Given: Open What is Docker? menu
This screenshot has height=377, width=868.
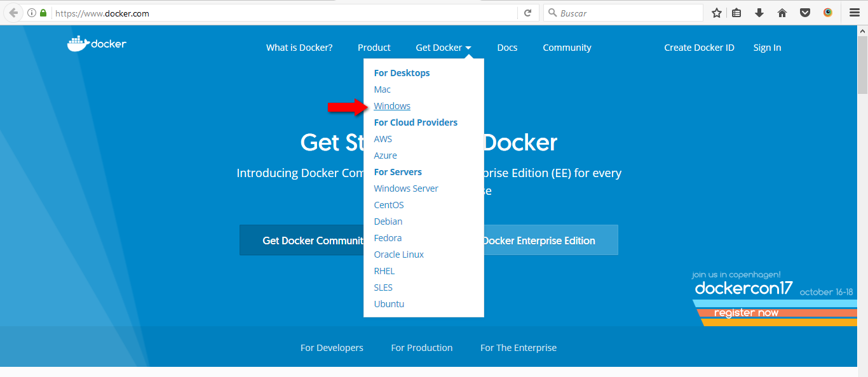Looking at the screenshot, I should (299, 48).
